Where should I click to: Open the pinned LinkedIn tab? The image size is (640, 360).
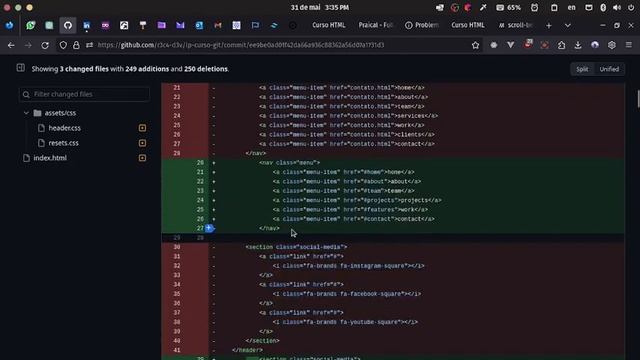(87, 25)
